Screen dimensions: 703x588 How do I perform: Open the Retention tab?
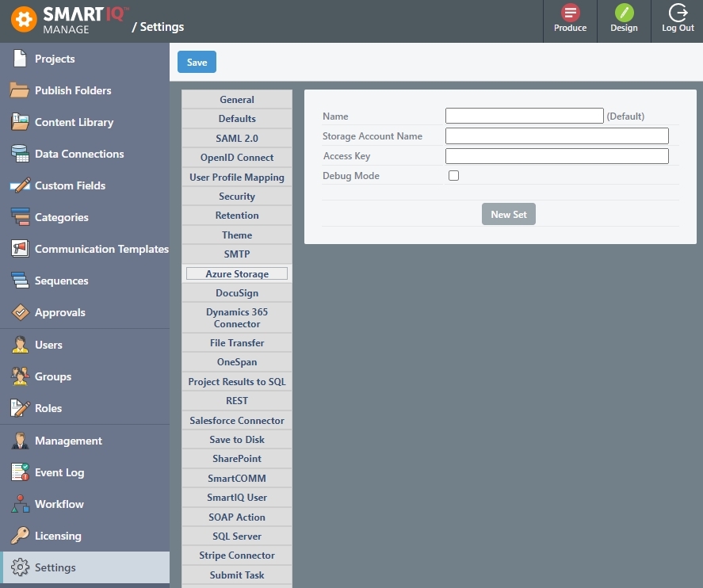pos(237,216)
